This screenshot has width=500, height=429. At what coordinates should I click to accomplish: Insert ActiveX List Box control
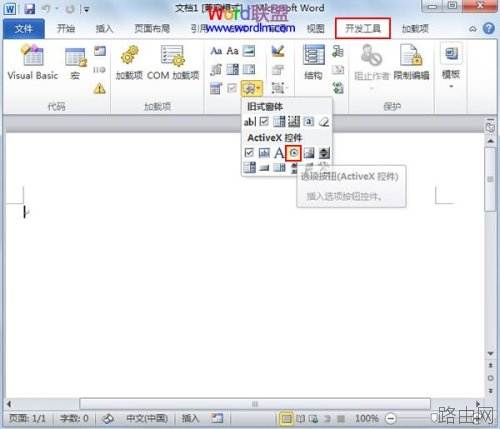279,167
